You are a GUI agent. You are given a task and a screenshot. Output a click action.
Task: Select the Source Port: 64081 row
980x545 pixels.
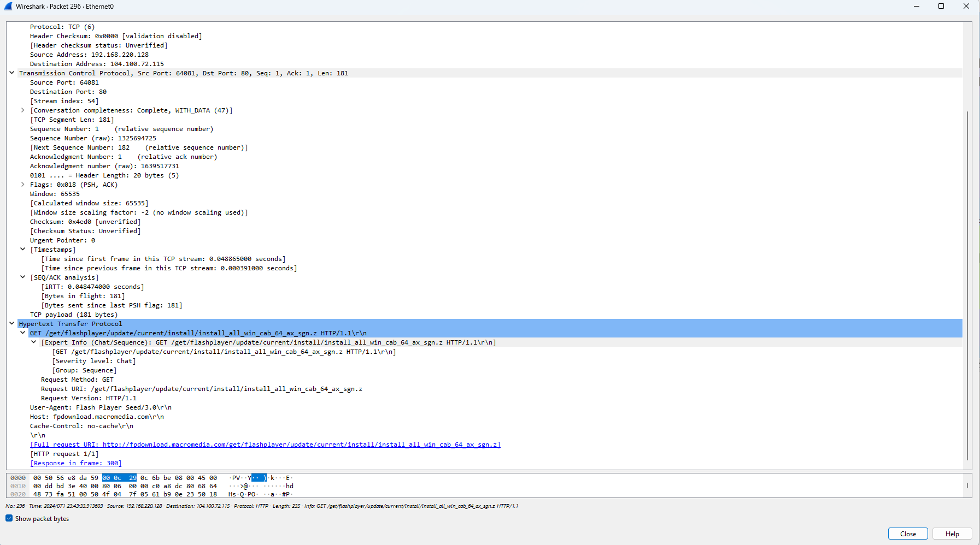click(x=64, y=82)
